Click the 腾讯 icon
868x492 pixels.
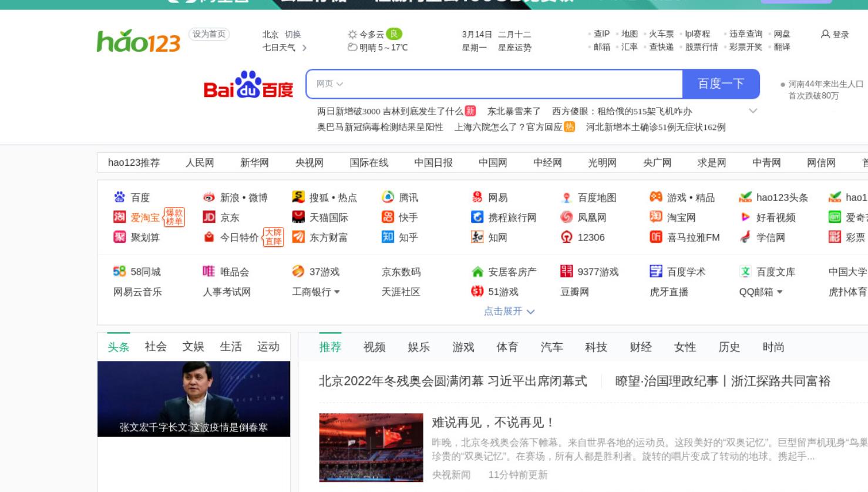388,197
